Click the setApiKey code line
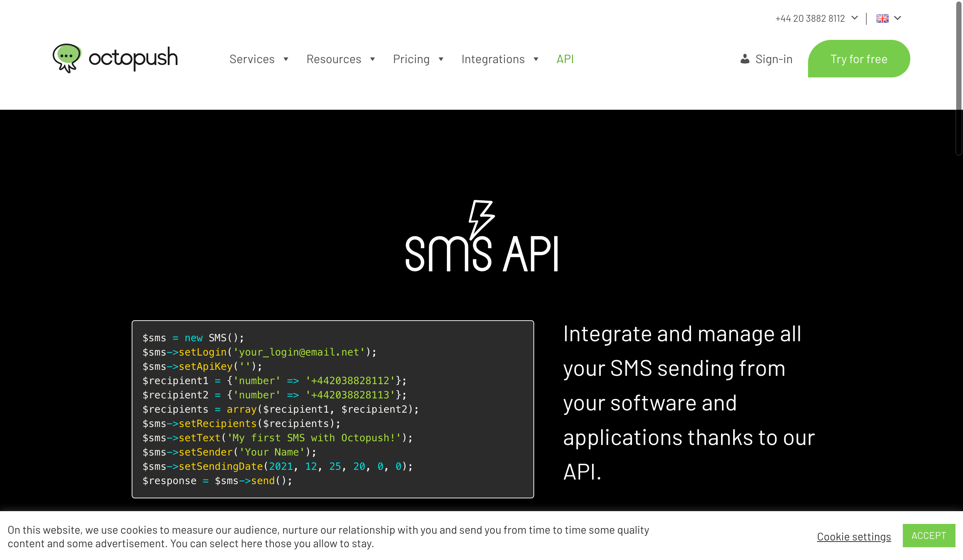Image resolution: width=963 pixels, height=560 pixels. point(202,366)
